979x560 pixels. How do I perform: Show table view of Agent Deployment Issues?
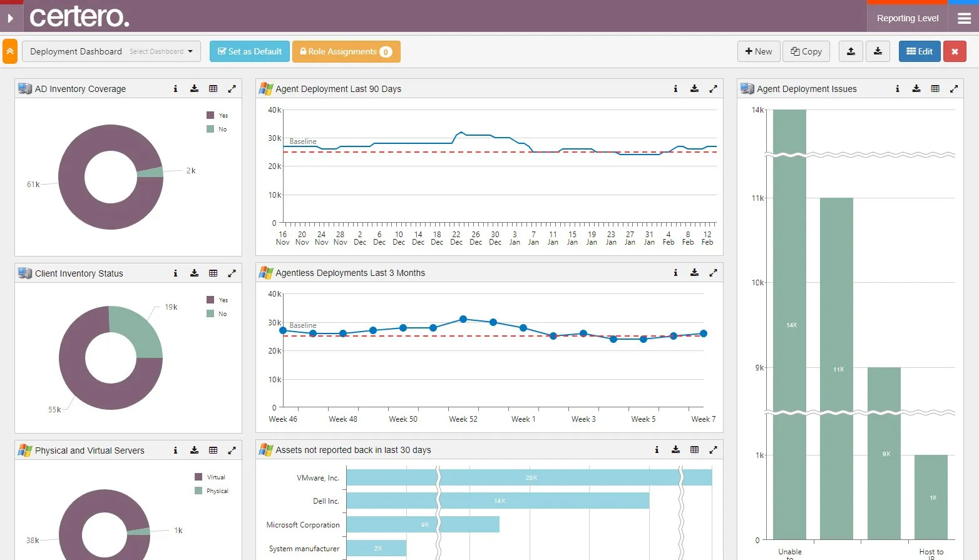[x=935, y=89]
